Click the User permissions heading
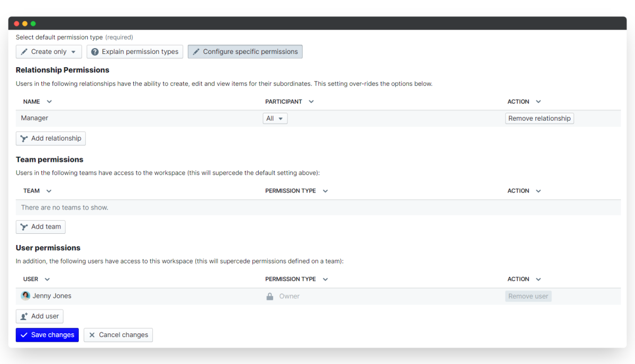 (x=48, y=248)
